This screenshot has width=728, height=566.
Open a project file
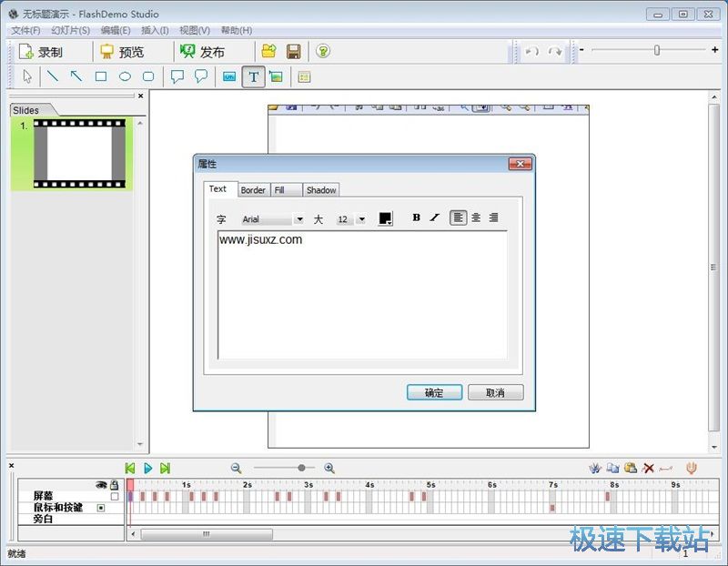click(x=268, y=51)
